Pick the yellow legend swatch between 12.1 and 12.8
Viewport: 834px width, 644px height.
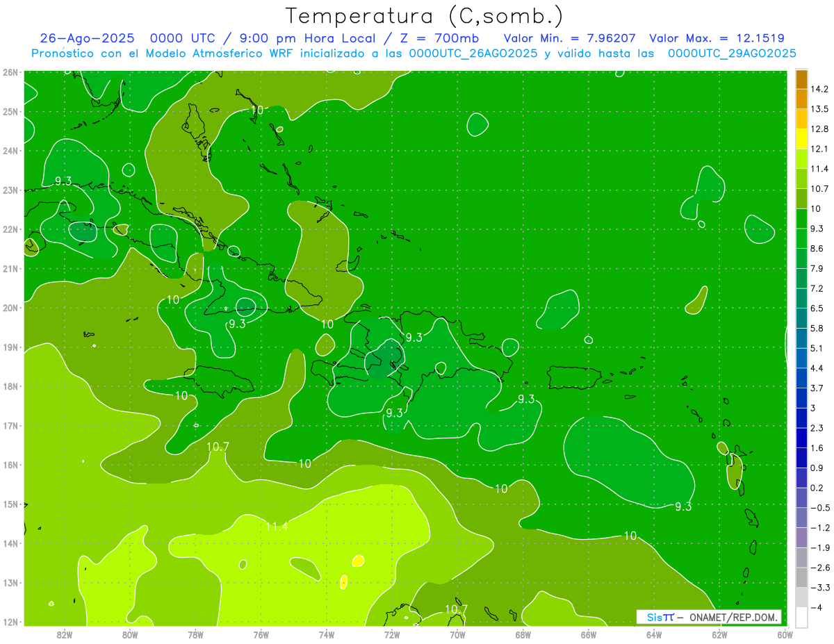point(801,138)
